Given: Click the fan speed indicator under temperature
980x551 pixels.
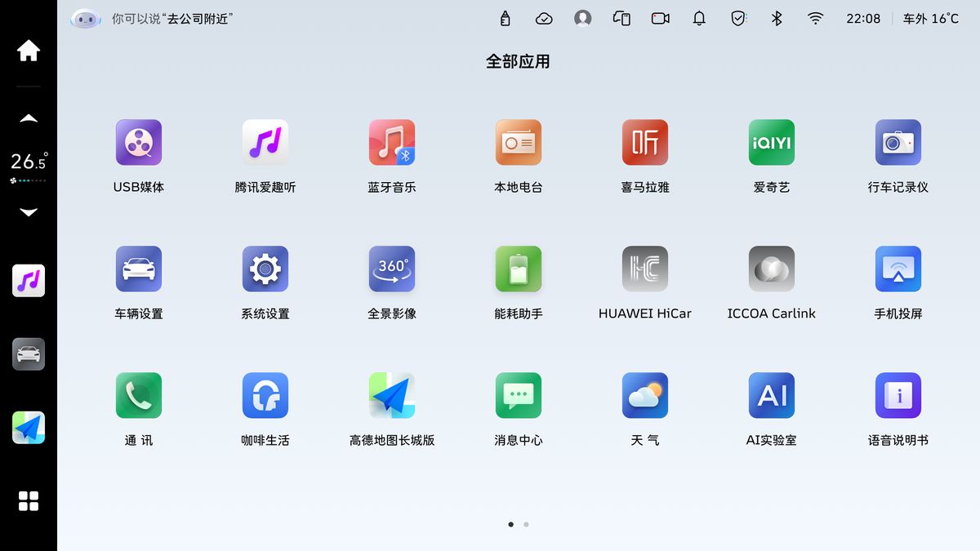Looking at the screenshot, I should click(x=29, y=180).
